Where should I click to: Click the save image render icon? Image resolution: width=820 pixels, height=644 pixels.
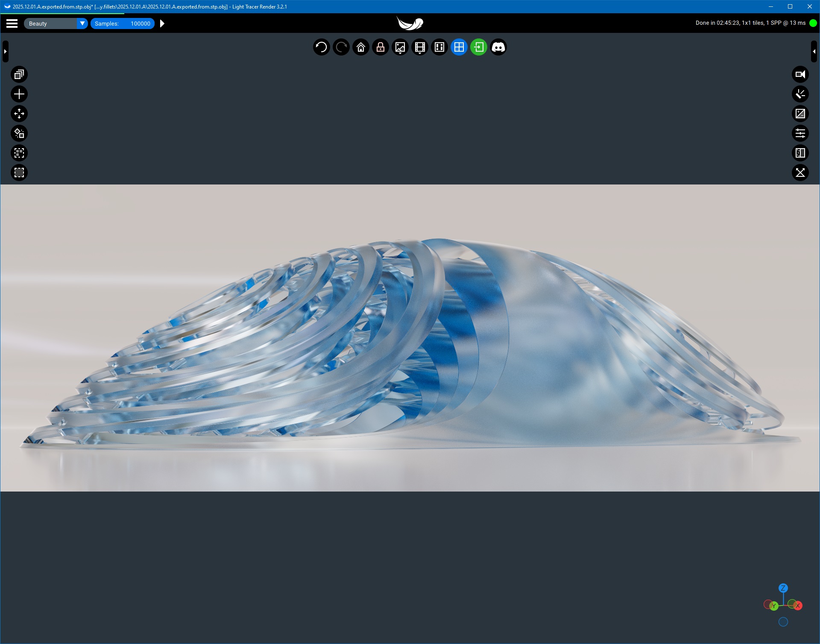click(400, 47)
